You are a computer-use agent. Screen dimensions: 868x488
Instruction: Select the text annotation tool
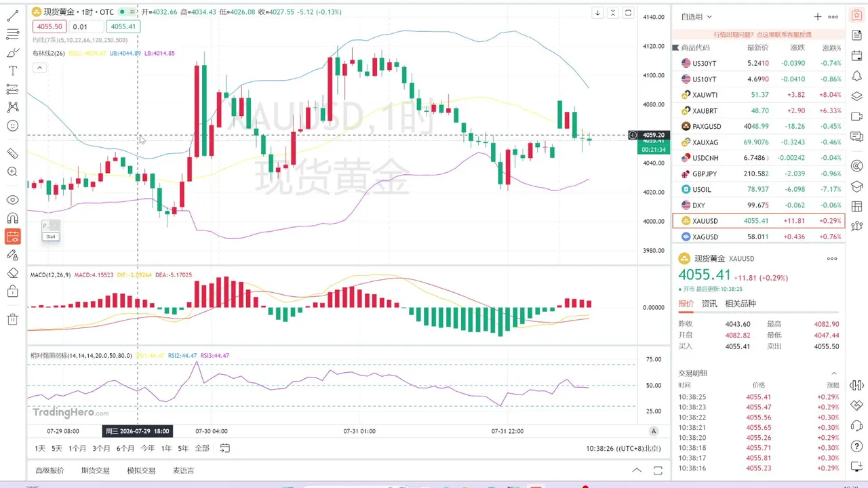12,70
